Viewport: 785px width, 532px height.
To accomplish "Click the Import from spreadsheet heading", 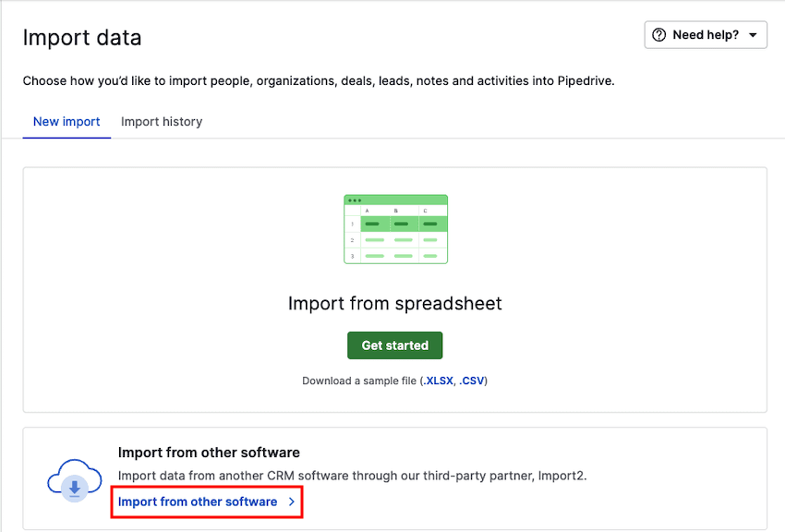I will pyautogui.click(x=395, y=303).
